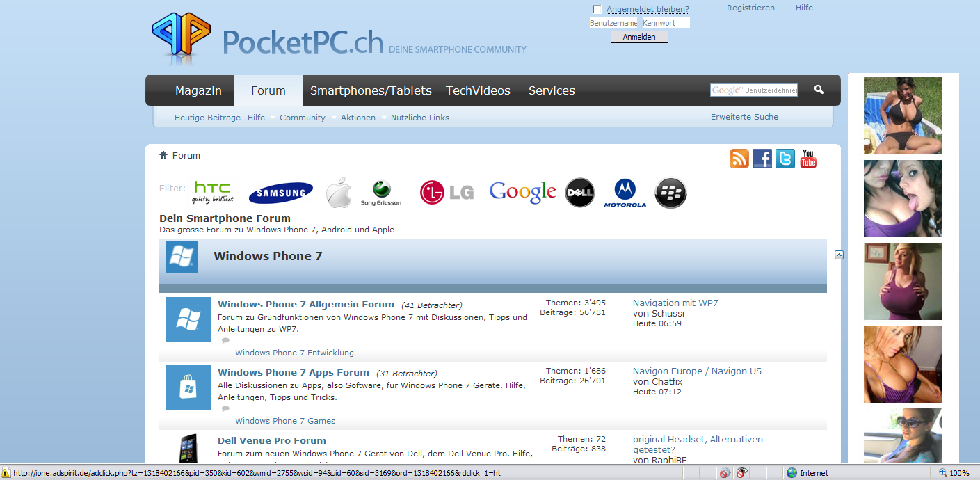This screenshot has width=980, height=480.
Task: Open the Twitter icon
Action: [785, 159]
